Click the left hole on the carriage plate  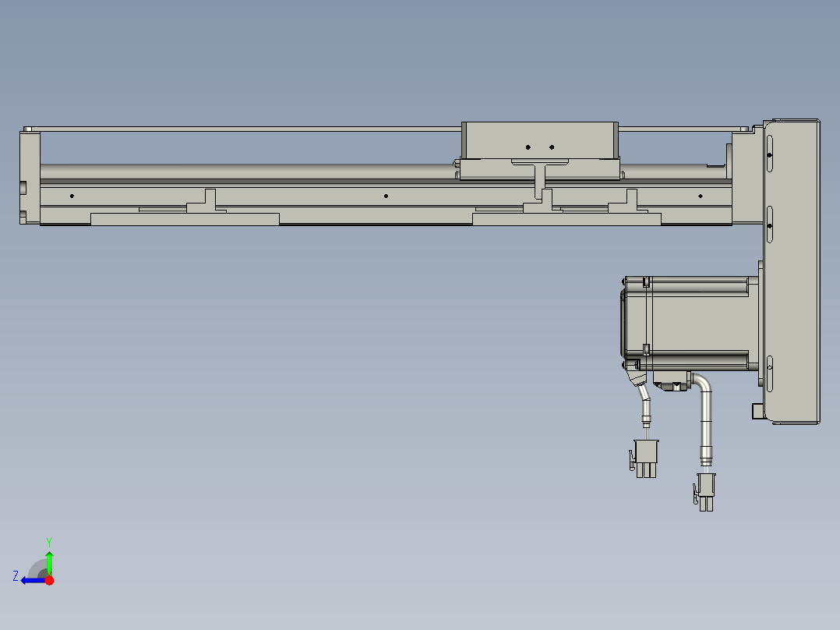[x=529, y=145]
